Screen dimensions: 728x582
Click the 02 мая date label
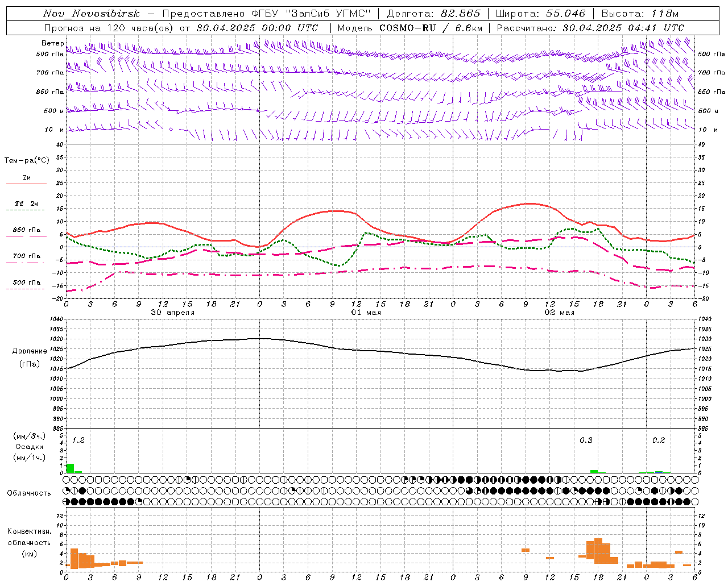tap(560, 313)
